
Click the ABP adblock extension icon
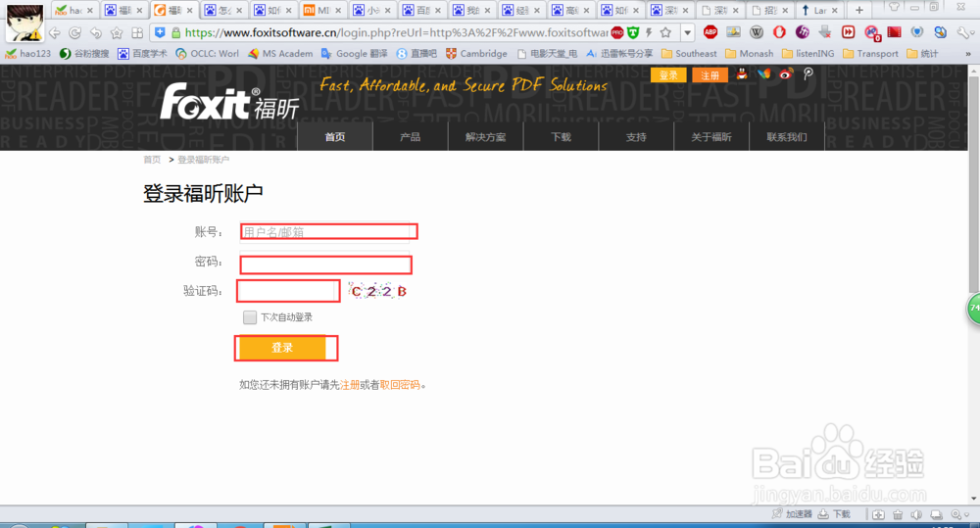pos(710,32)
